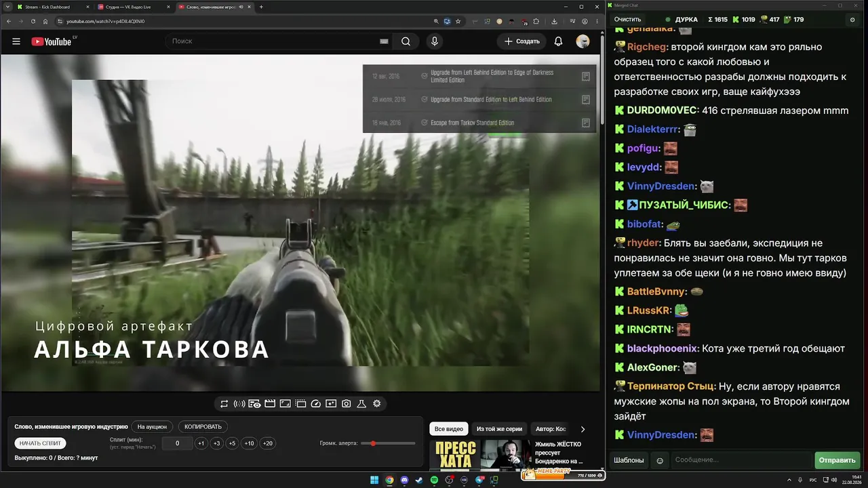Add +5 minutes to split

tap(232, 443)
